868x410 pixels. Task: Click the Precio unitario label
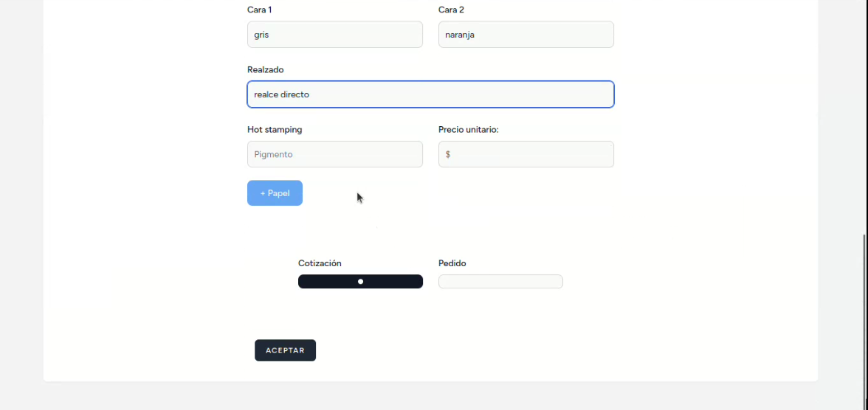tap(469, 130)
